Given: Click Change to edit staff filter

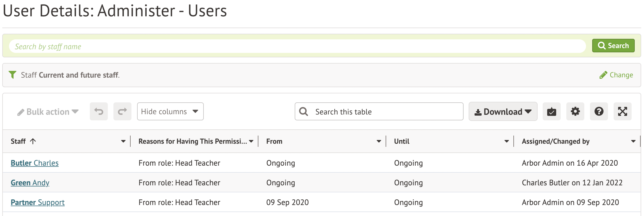Looking at the screenshot, I should click(x=616, y=75).
